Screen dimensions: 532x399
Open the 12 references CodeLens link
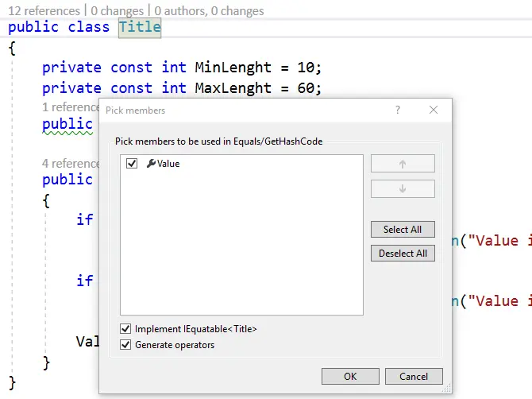(x=44, y=11)
